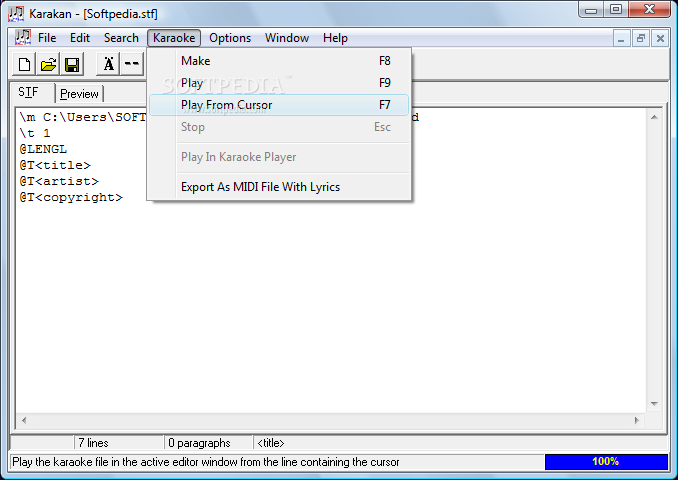Click the vertical scrollbar up arrow
This screenshot has width=678, height=480.
point(654,117)
